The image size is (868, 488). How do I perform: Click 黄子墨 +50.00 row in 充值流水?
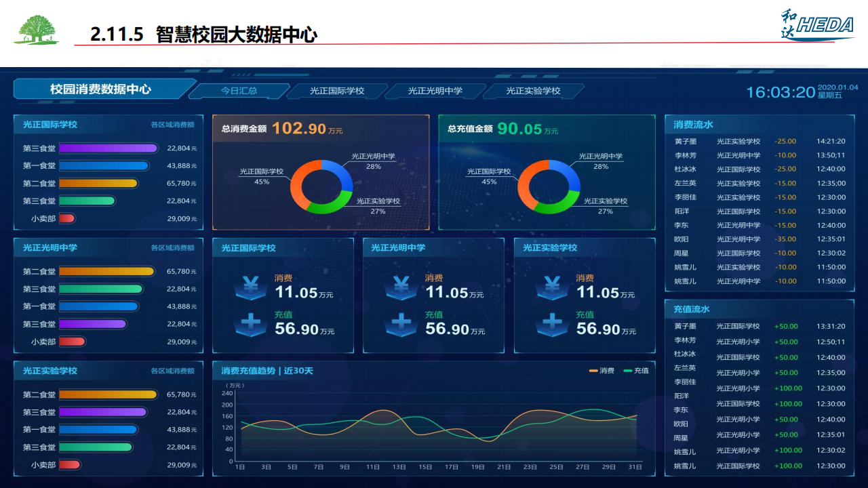click(x=759, y=326)
